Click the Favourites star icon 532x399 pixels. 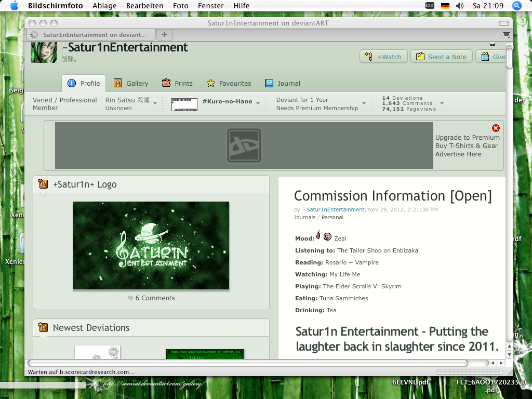click(210, 83)
